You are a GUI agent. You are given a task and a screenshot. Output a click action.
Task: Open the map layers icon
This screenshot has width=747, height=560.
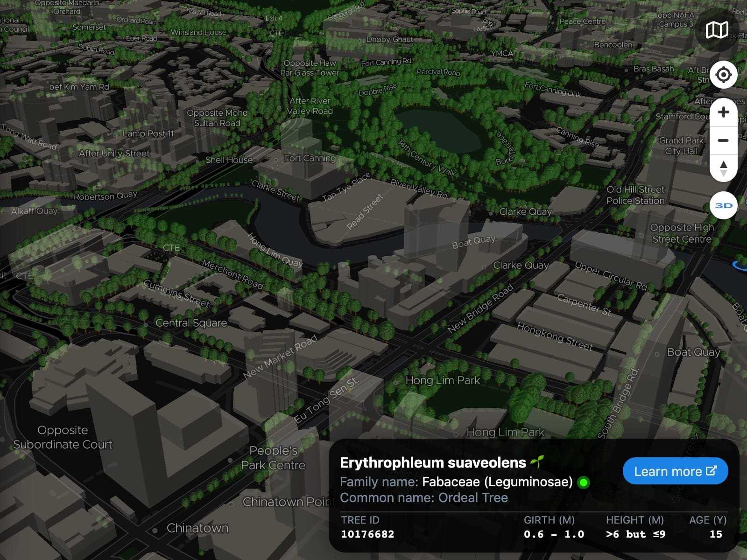click(x=717, y=30)
